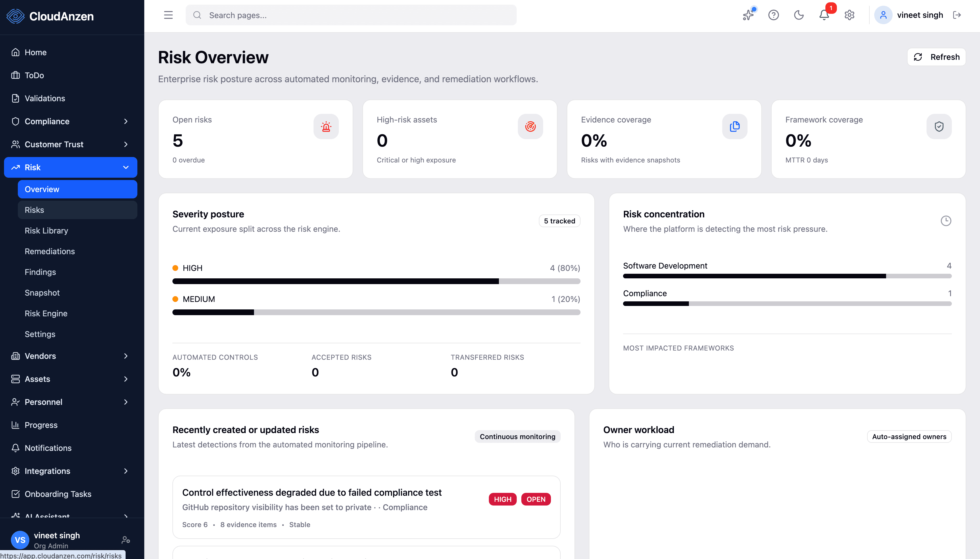Open Findings page

[77, 272]
